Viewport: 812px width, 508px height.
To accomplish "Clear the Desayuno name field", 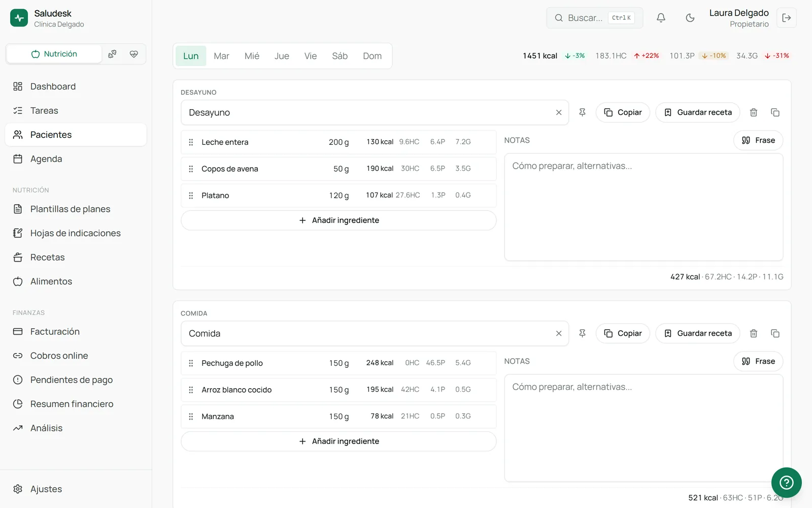I will 559,112.
